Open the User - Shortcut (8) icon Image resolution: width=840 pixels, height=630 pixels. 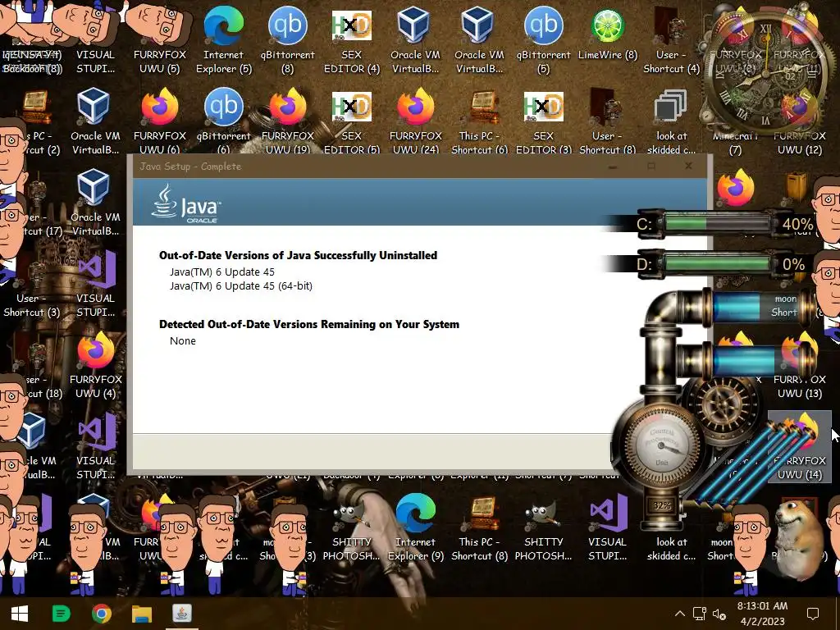click(x=608, y=121)
